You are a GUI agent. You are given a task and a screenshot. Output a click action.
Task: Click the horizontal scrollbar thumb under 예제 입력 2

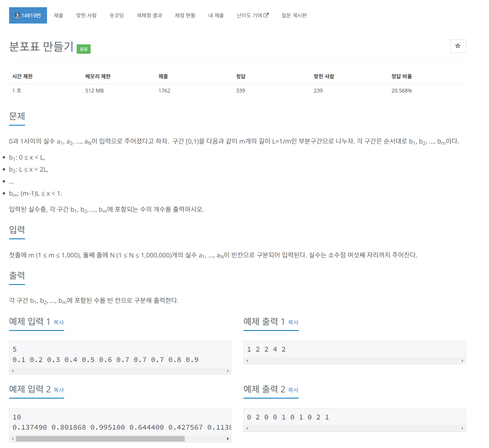click(100, 439)
